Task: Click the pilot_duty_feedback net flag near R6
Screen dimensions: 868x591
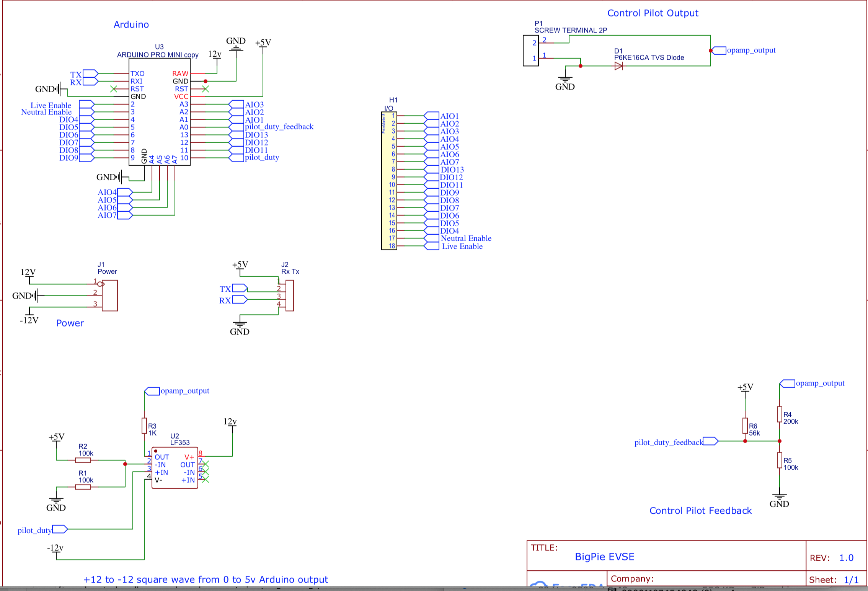Action: pyautogui.click(x=710, y=441)
